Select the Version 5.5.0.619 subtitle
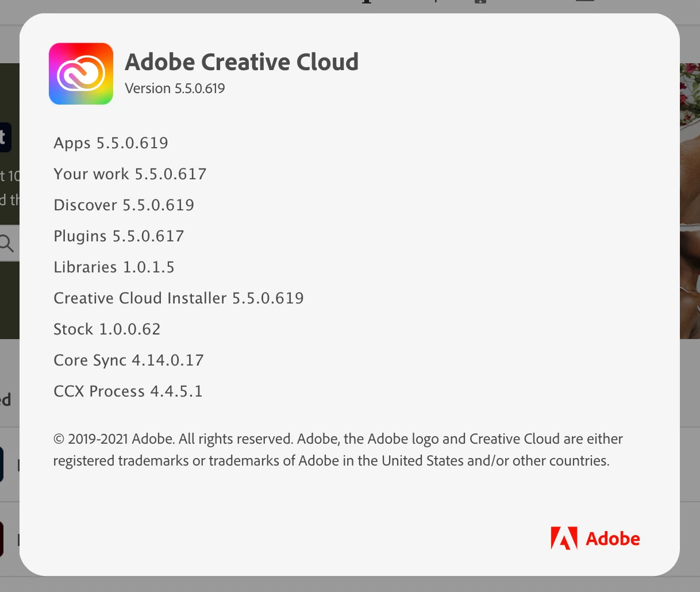Screen dimensions: 700x592 click(175, 89)
